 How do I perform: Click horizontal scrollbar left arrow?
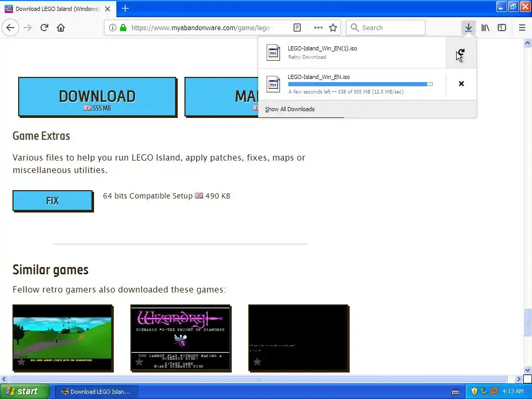pos(4,379)
